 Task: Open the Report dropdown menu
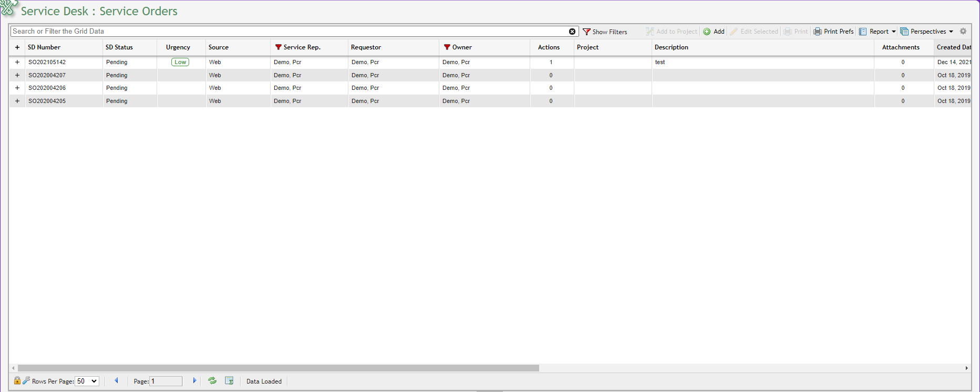878,32
